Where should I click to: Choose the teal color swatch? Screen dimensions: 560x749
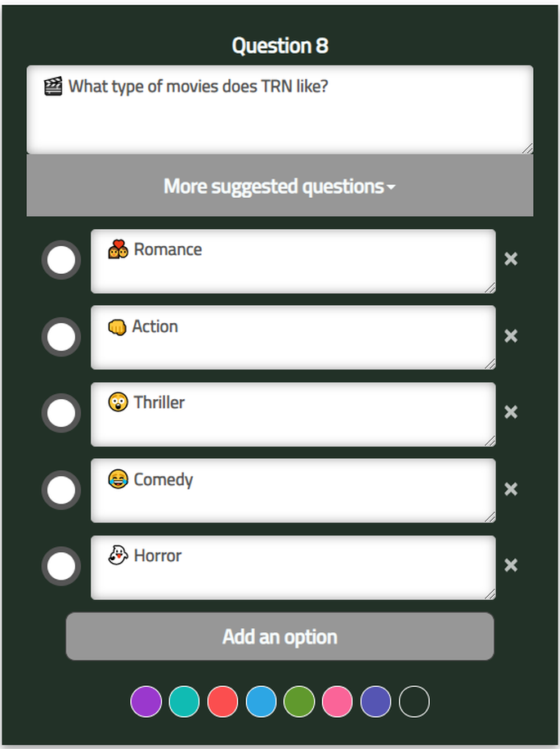click(x=184, y=702)
